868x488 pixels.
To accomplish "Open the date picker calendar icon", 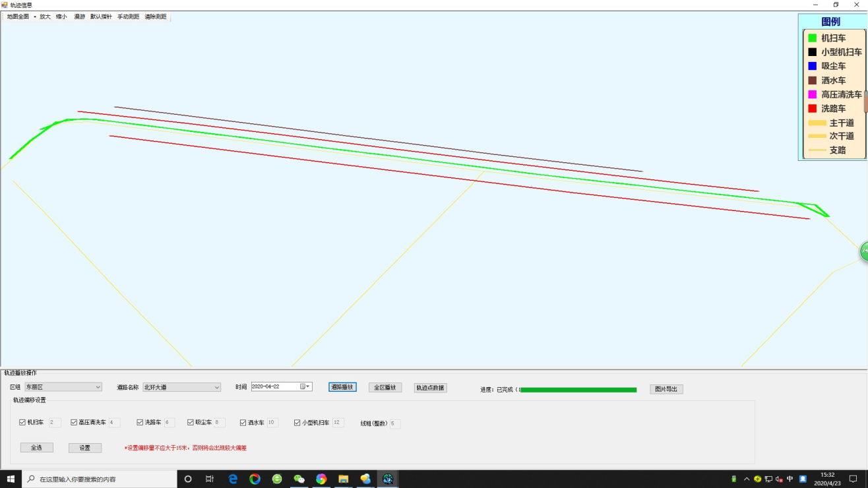I will tap(304, 386).
